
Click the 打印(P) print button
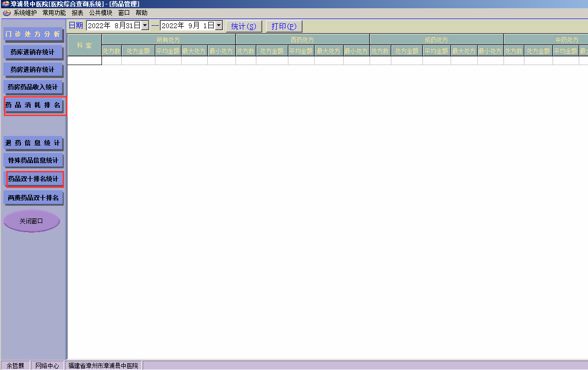coord(284,26)
